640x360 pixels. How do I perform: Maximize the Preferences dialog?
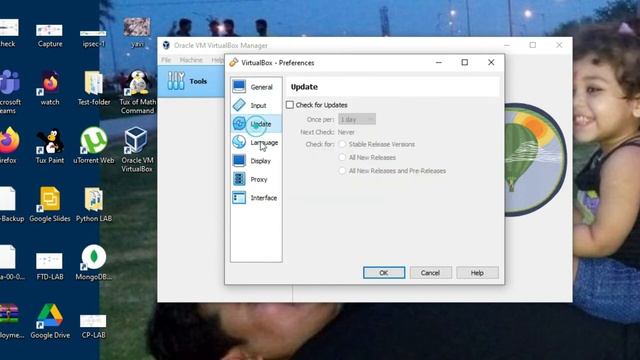click(464, 62)
